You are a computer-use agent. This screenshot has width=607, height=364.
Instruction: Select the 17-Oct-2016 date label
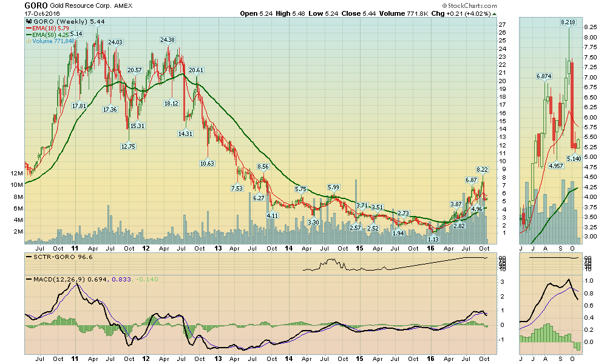(x=42, y=13)
